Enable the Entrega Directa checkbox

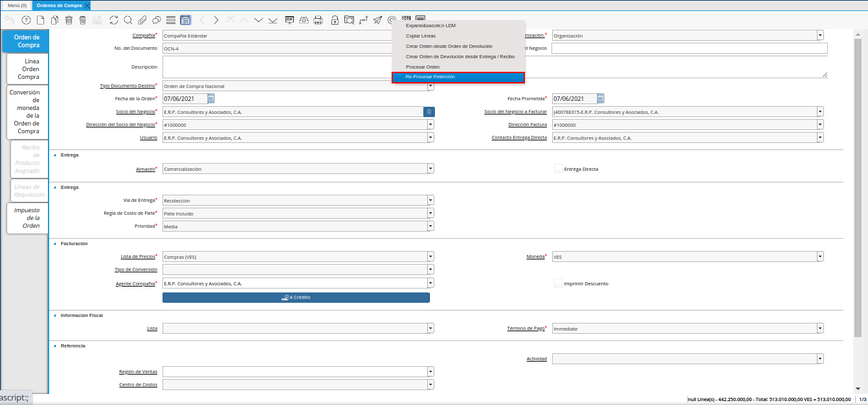558,169
